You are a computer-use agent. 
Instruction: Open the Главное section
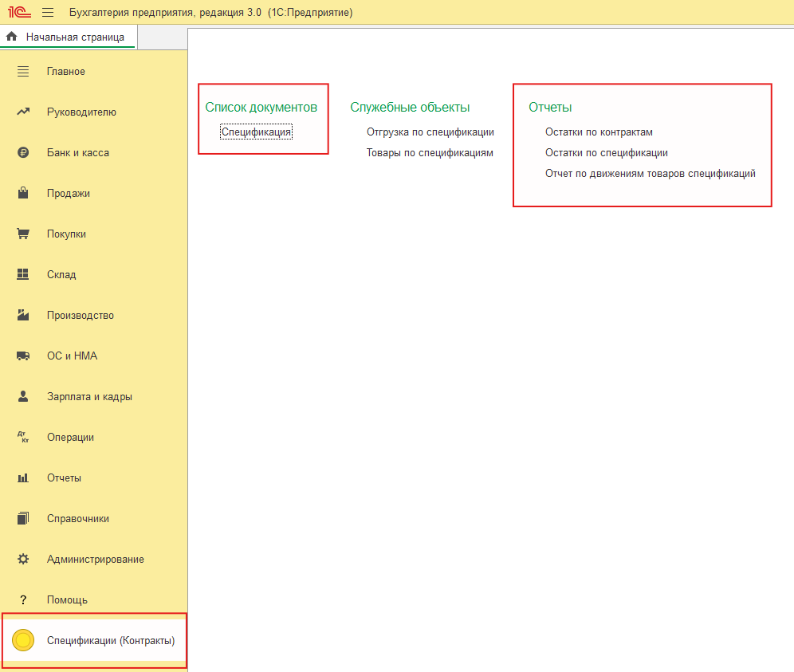[94, 72]
